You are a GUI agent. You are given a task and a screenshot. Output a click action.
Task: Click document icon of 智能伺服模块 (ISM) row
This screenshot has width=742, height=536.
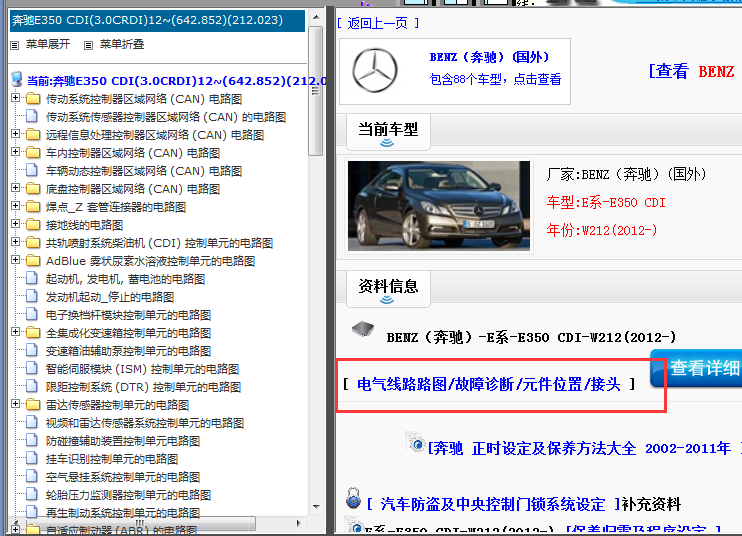pyautogui.click(x=32, y=368)
